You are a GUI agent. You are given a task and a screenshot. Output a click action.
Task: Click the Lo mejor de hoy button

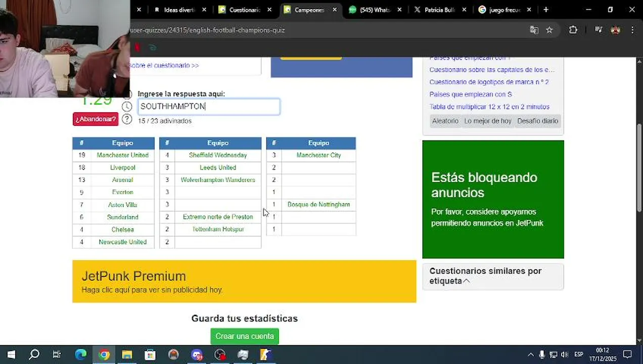[488, 121]
